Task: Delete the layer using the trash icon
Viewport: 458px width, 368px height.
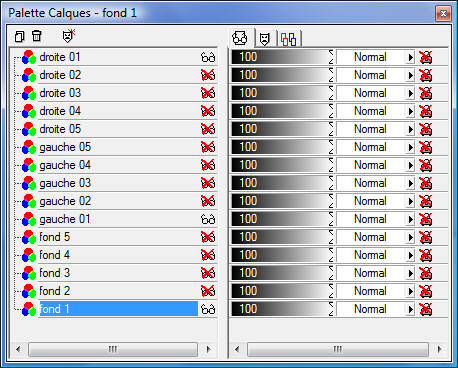Action: 37,36
